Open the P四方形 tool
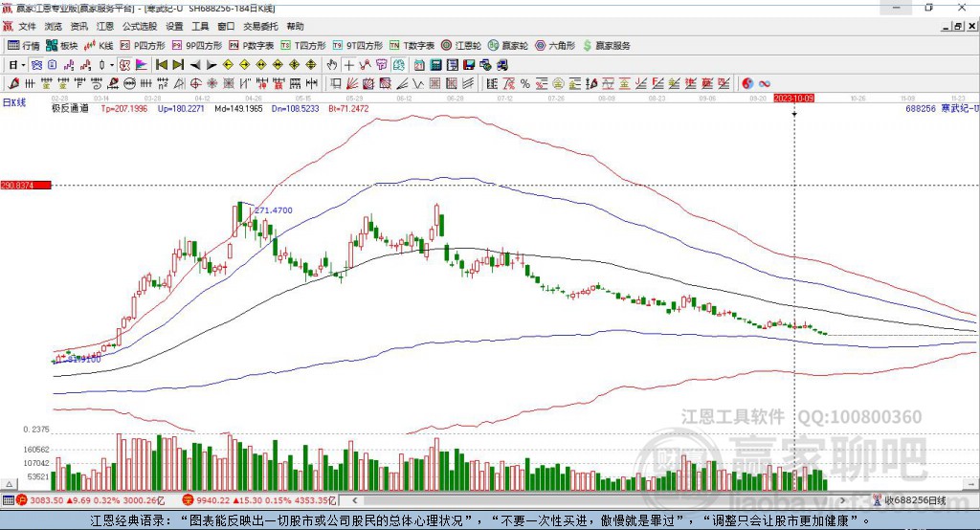Viewport: 980px width, 530px height. [143, 46]
